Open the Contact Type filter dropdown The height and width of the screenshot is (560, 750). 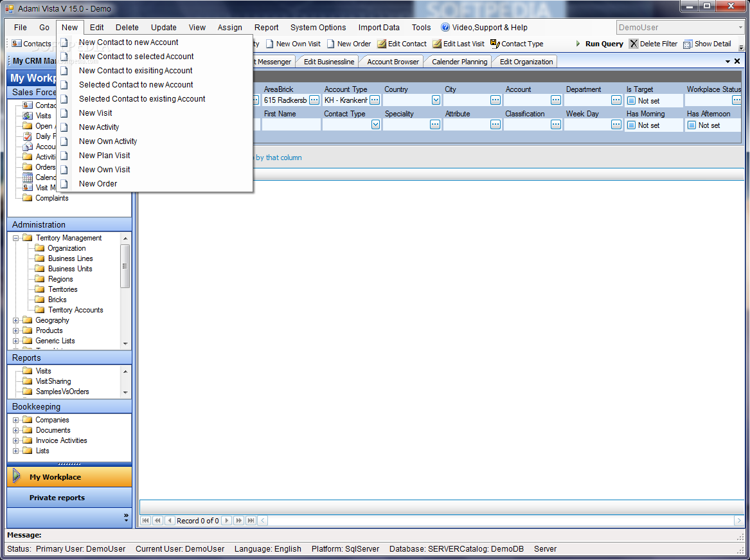375,125
